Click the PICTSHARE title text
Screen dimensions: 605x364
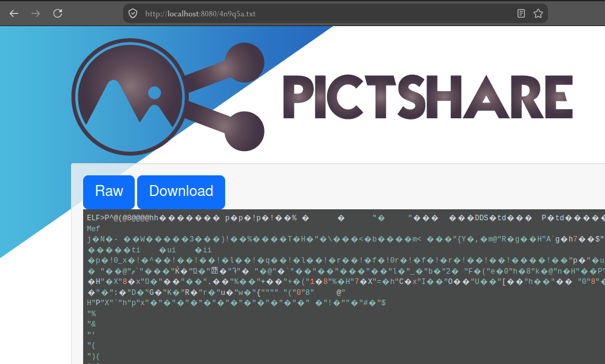tap(428, 97)
